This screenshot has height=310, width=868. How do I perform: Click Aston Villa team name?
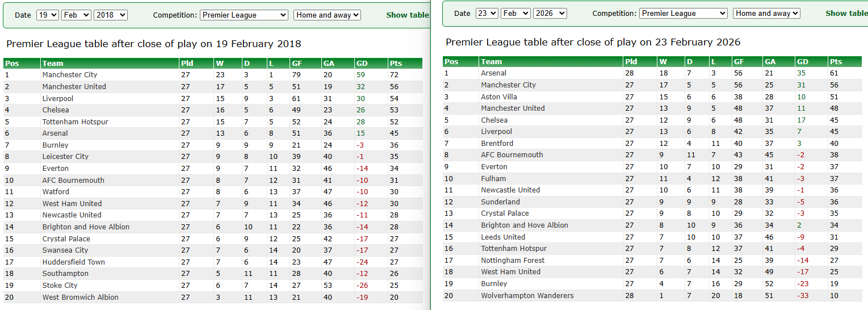click(x=499, y=97)
